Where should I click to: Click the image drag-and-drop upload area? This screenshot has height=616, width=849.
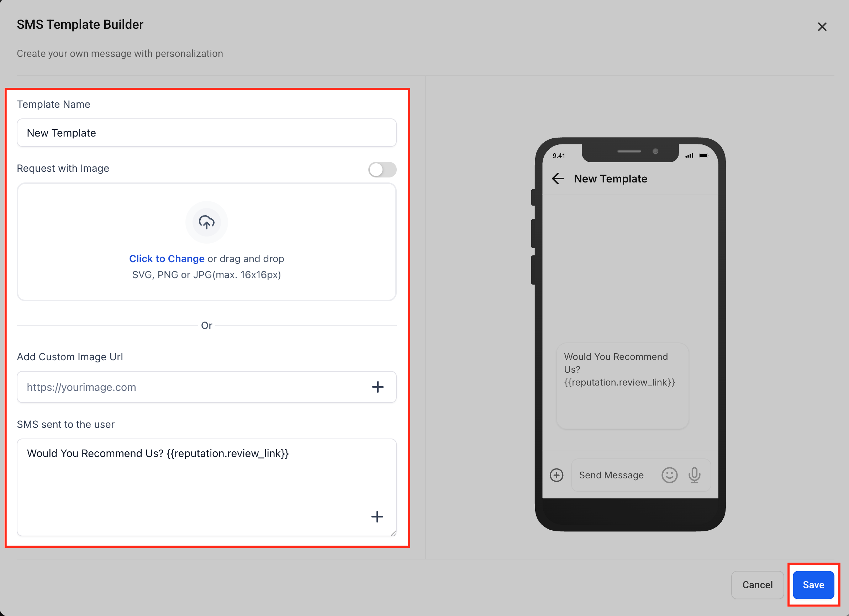(206, 242)
